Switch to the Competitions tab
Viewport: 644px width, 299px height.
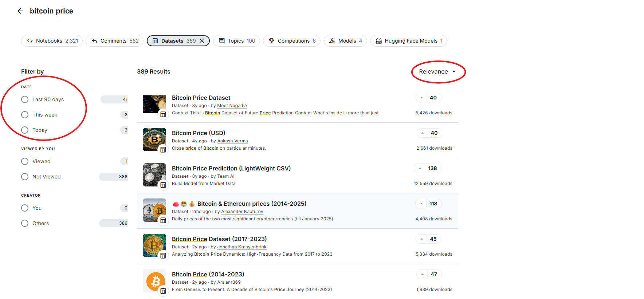pyautogui.click(x=292, y=41)
